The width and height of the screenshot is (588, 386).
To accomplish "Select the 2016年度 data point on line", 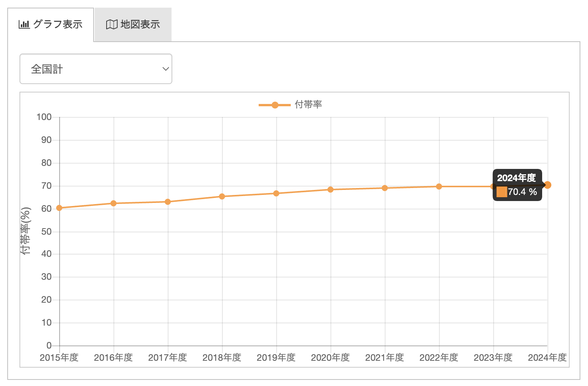I will [x=113, y=203].
